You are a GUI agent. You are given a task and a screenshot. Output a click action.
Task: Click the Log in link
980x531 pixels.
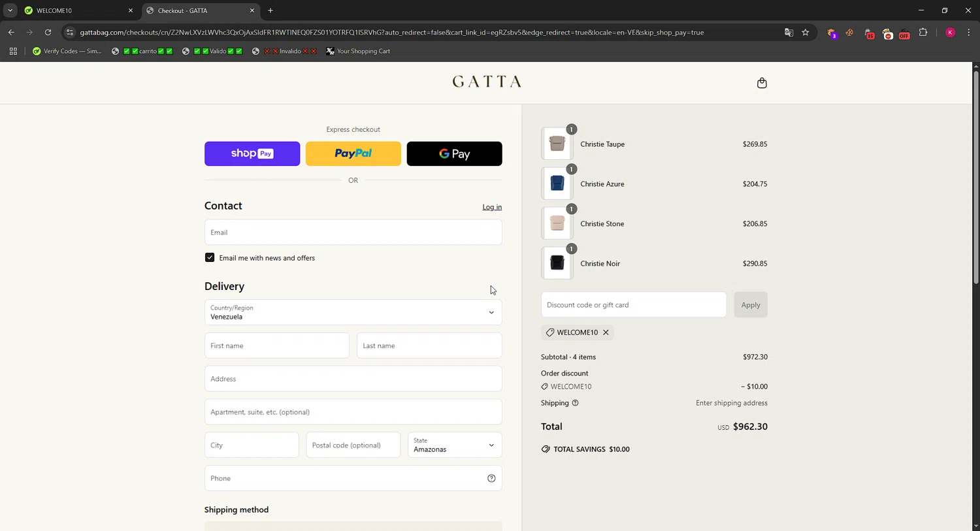(492, 207)
